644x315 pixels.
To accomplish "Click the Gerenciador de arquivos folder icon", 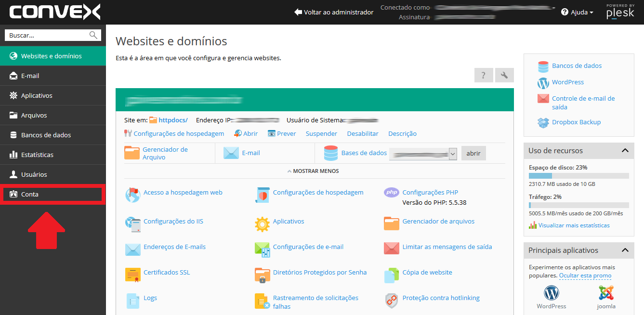I will point(392,223).
